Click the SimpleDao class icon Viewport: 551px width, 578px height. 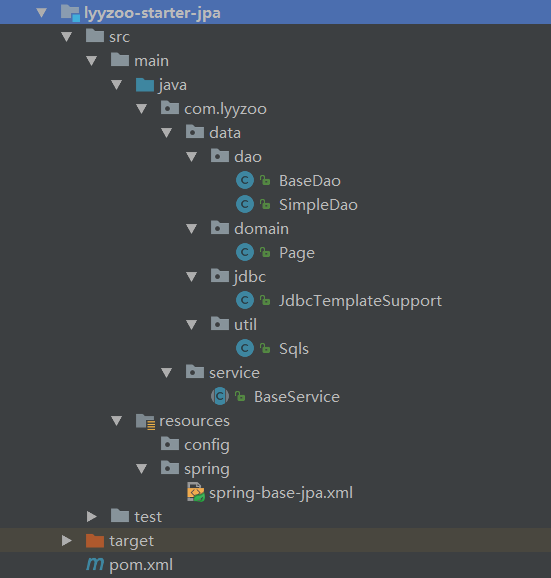point(245,205)
